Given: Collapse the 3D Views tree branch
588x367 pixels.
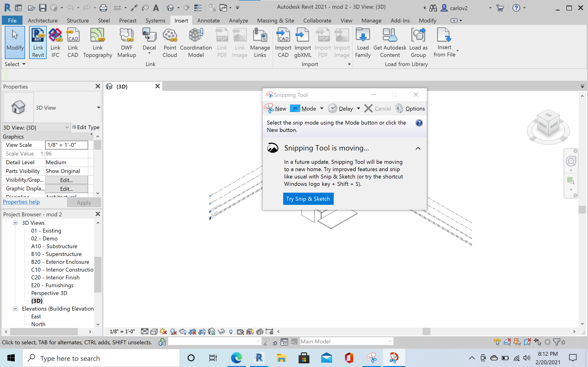Looking at the screenshot, I should click(15, 222).
